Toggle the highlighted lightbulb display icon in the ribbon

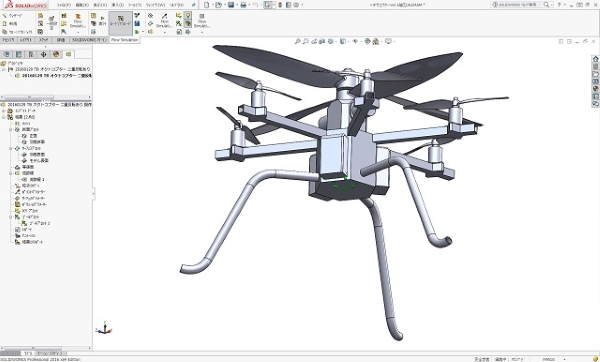coord(188,15)
